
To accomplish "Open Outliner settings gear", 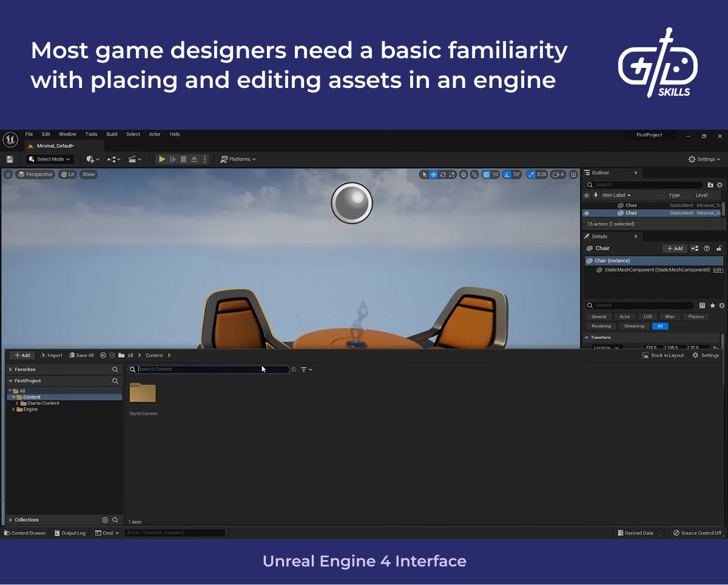I will 720,185.
